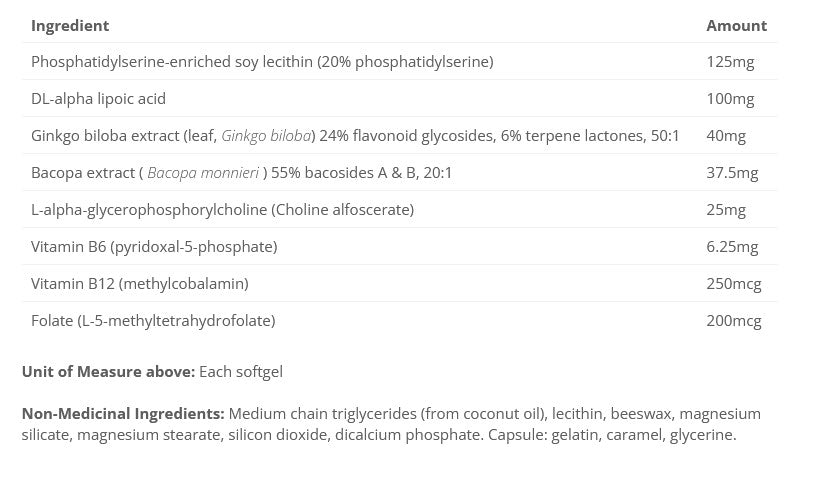Select the Vitamin B12 (methylcobalamin) ingredient
Viewport: 813px width, 479px height.
click(139, 284)
